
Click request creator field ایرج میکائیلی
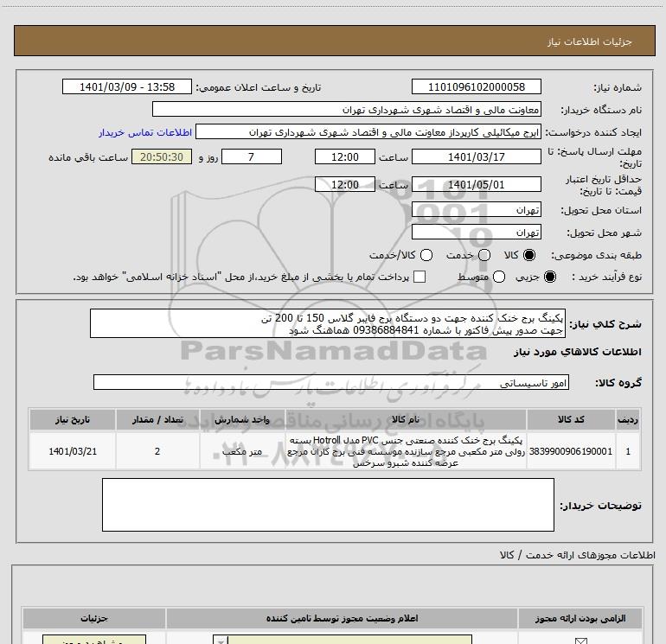(x=368, y=131)
